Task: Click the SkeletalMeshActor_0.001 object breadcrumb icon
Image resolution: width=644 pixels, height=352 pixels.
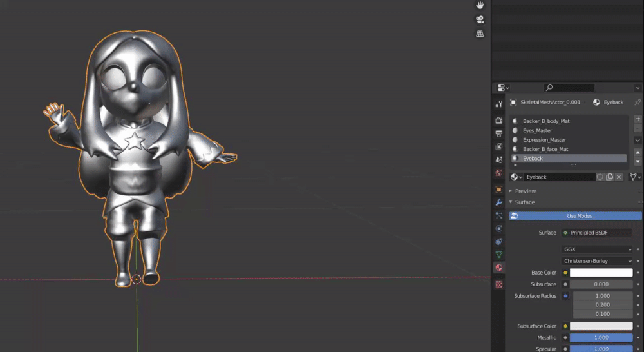Action: pyautogui.click(x=513, y=102)
